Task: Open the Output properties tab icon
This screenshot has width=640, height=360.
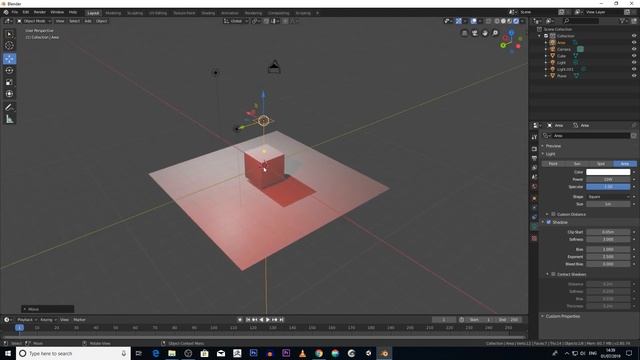Action: click(x=534, y=158)
